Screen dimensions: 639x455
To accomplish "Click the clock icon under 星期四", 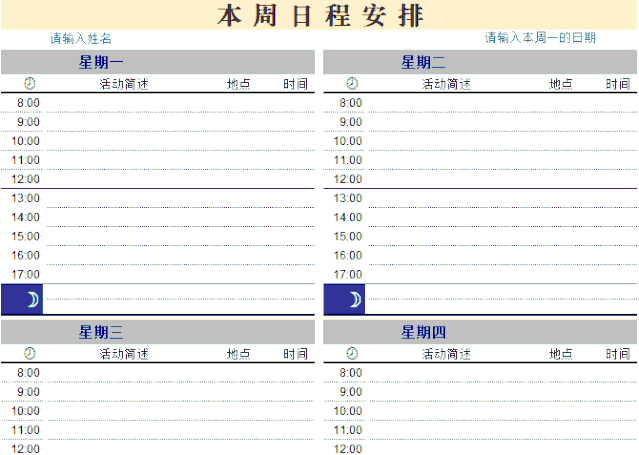I will (x=352, y=353).
